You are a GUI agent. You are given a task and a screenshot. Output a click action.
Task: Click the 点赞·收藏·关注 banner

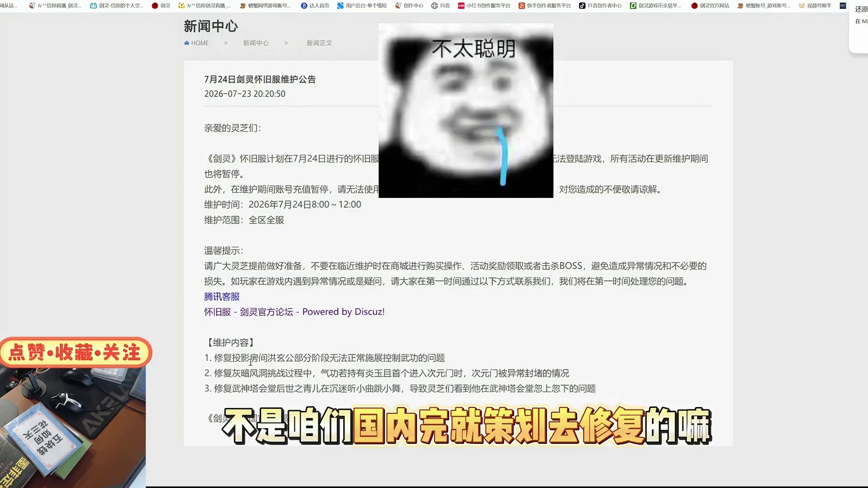click(x=76, y=353)
